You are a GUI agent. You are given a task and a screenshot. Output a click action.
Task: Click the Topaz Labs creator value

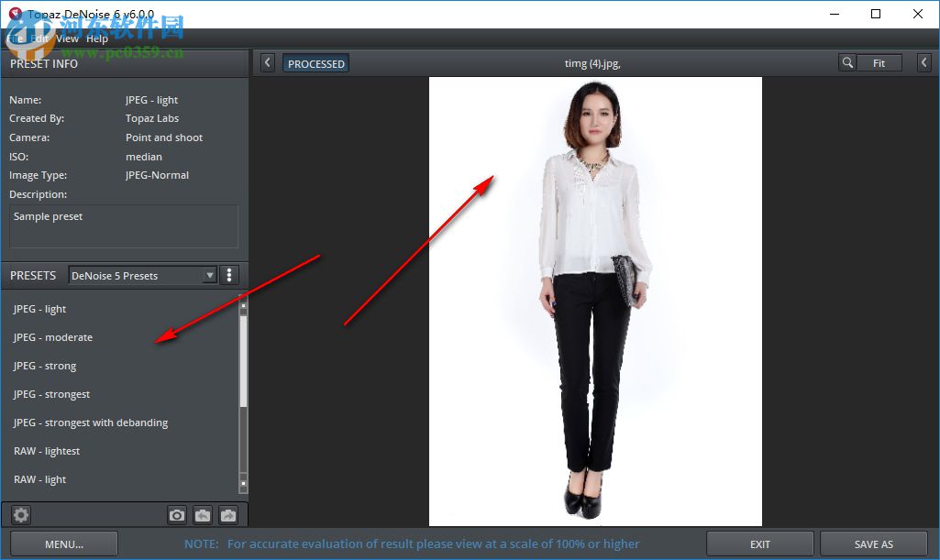tap(152, 118)
